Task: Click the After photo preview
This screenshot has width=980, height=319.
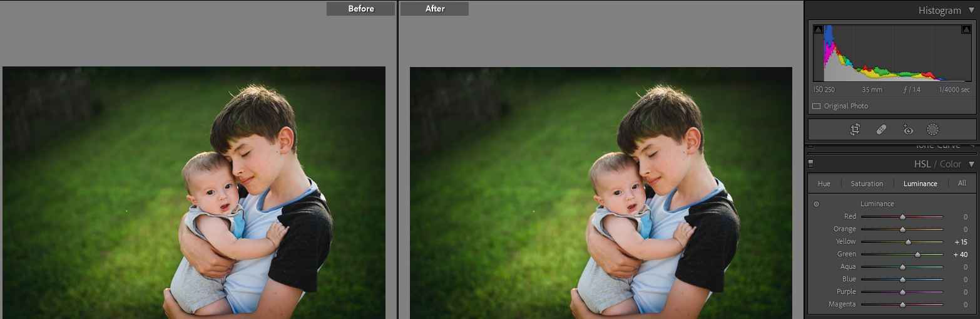Action: 601,193
